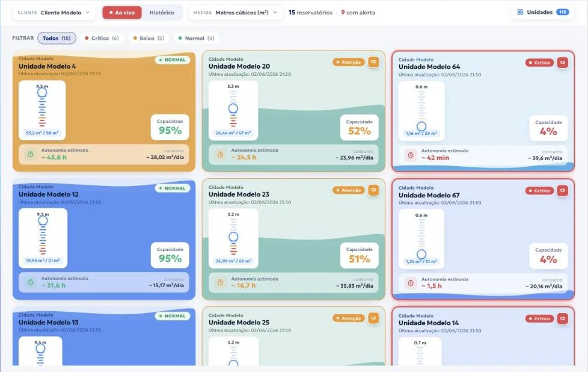Click level gauge knob of Unidade Modelo 20
The image size is (588, 372).
[233, 108]
